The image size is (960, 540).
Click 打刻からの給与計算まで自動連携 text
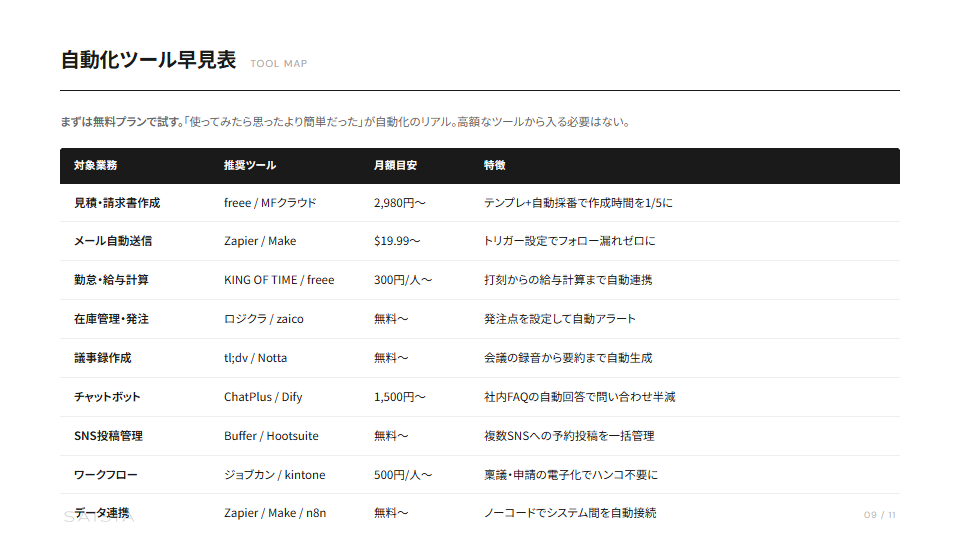(568, 280)
